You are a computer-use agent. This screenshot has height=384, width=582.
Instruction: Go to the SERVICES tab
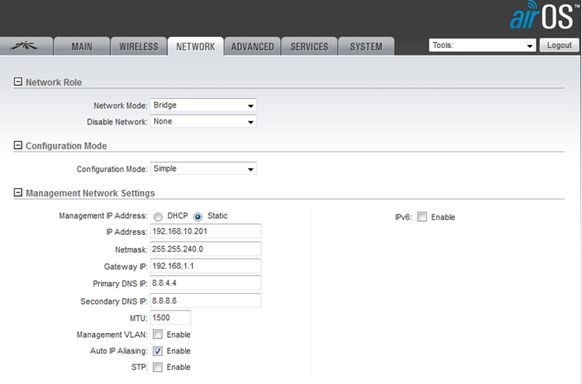pyautogui.click(x=309, y=46)
